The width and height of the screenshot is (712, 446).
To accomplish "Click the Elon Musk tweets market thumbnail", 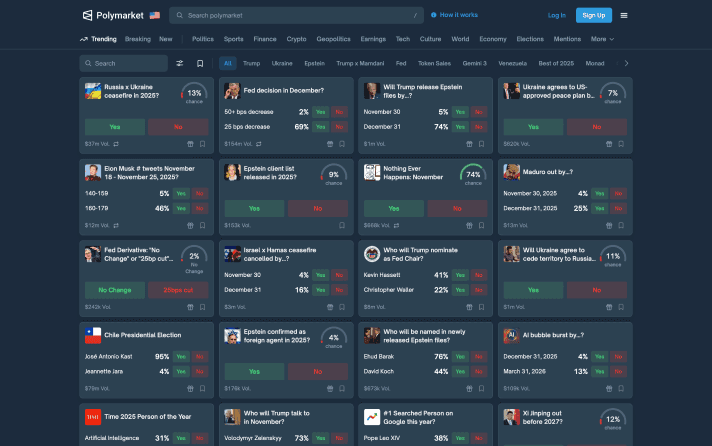I will tap(93, 173).
